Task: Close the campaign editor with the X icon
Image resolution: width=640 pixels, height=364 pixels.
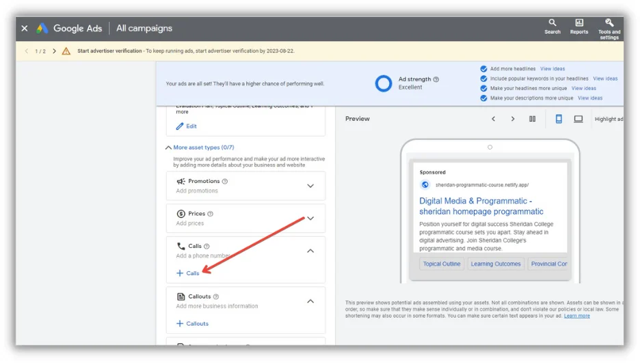Action: click(x=25, y=28)
